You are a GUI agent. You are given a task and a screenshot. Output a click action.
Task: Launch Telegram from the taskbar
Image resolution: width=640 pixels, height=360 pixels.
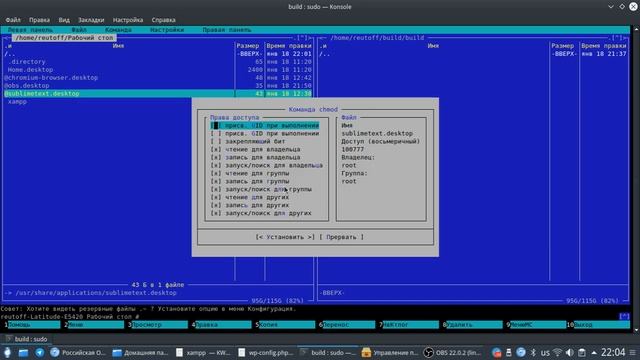(x=40, y=352)
